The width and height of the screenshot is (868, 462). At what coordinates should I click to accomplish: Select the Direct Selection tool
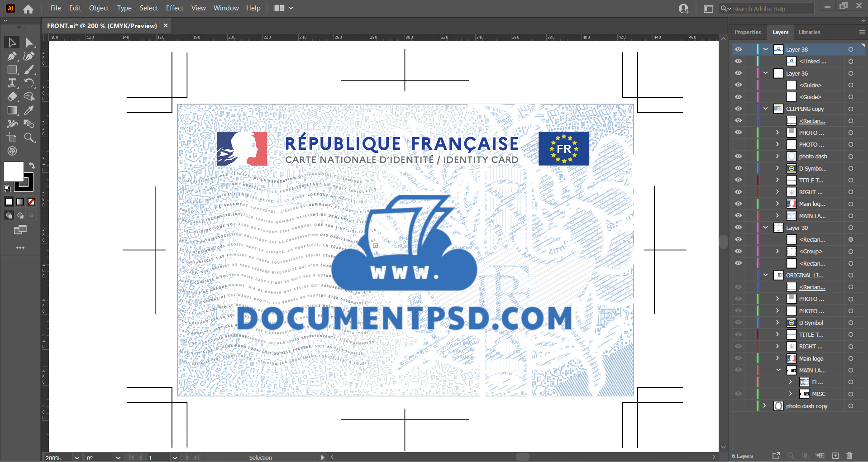29,43
